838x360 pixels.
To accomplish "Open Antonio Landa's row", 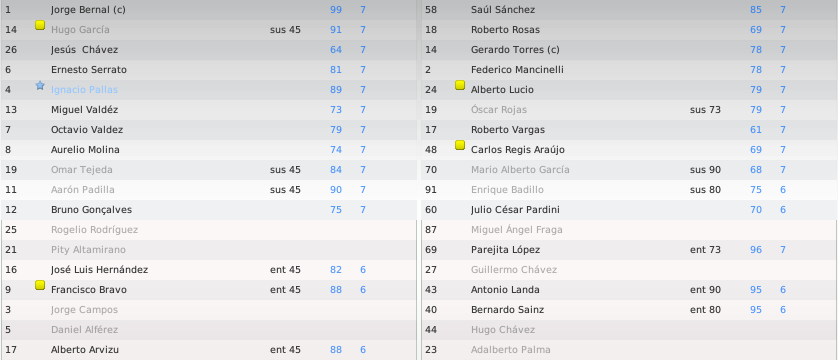I will tap(628, 289).
